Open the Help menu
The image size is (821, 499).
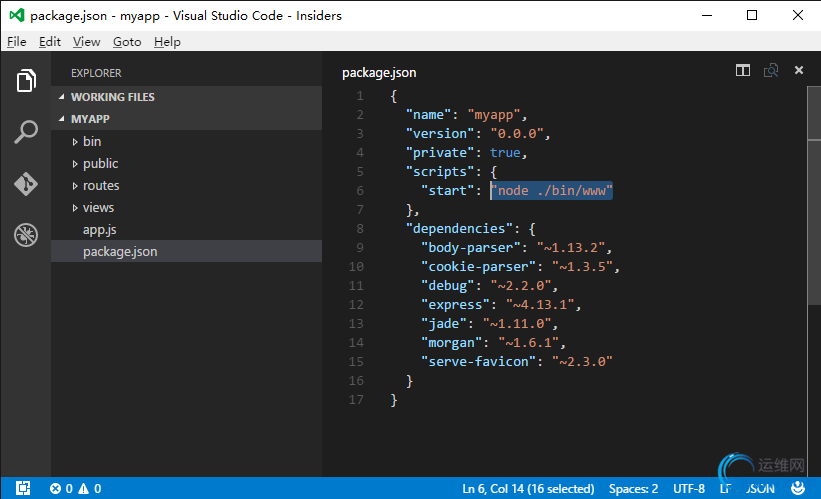167,41
